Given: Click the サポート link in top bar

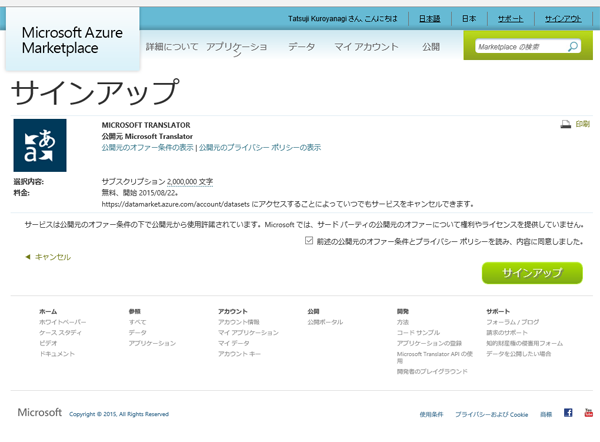Looking at the screenshot, I should (510, 18).
